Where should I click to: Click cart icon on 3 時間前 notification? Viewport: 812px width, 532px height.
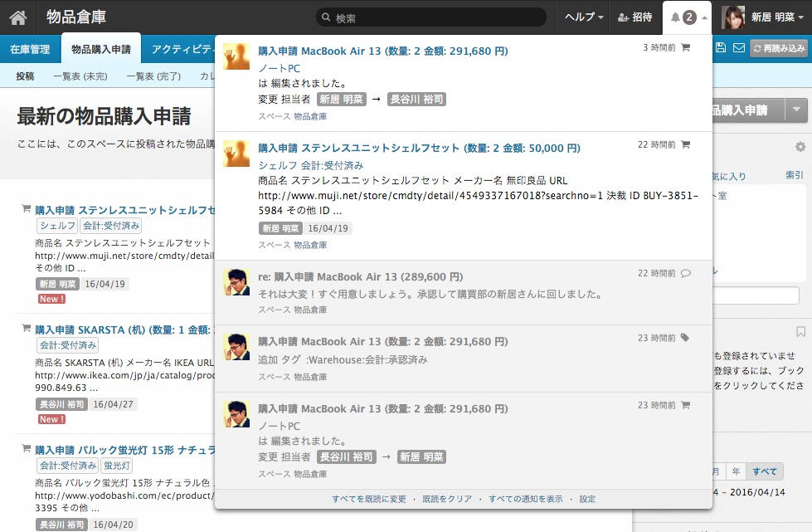coord(686,47)
